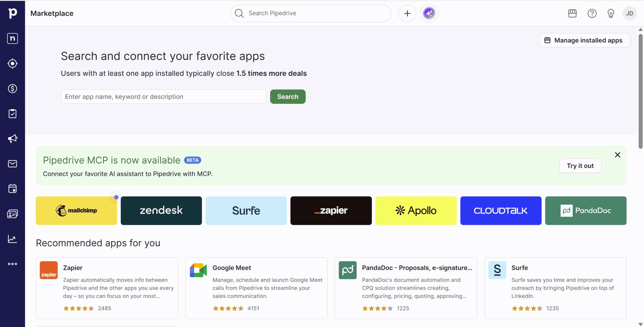Open the Marketplace store icon in header

[573, 13]
